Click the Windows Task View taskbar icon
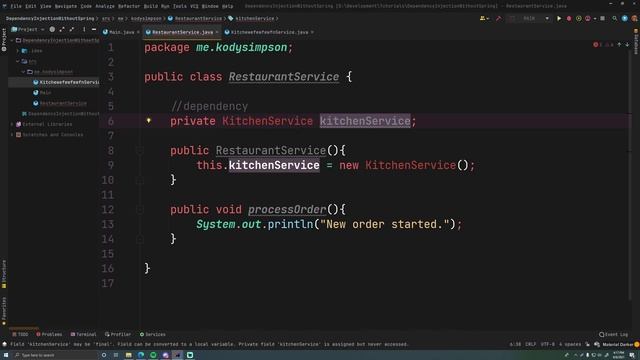640x360 pixels. tap(116, 355)
